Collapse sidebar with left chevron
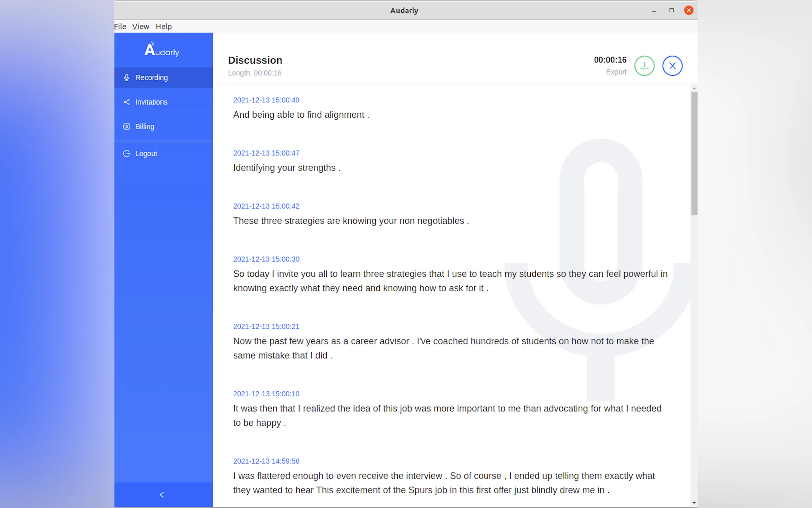This screenshot has width=812, height=508. pyautogui.click(x=162, y=495)
